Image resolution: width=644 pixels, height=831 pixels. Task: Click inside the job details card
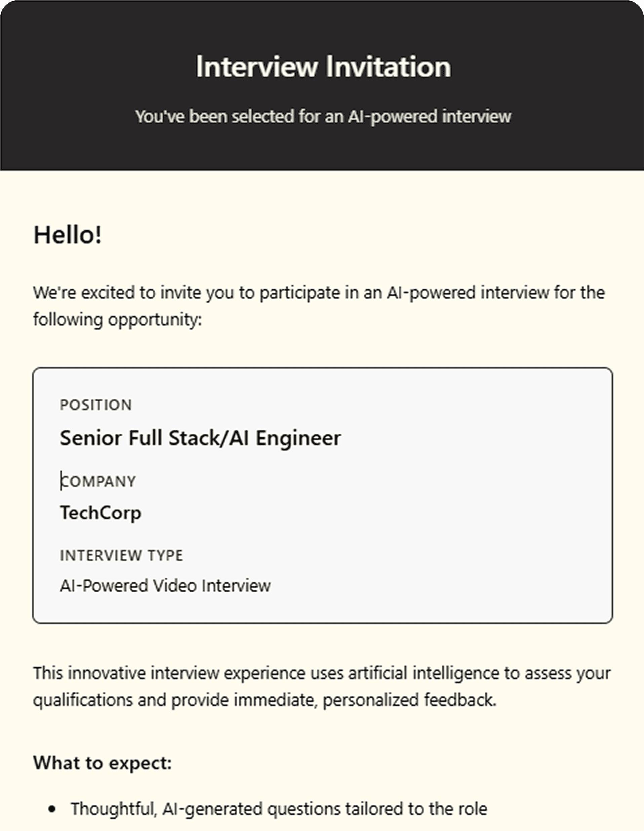(x=323, y=496)
